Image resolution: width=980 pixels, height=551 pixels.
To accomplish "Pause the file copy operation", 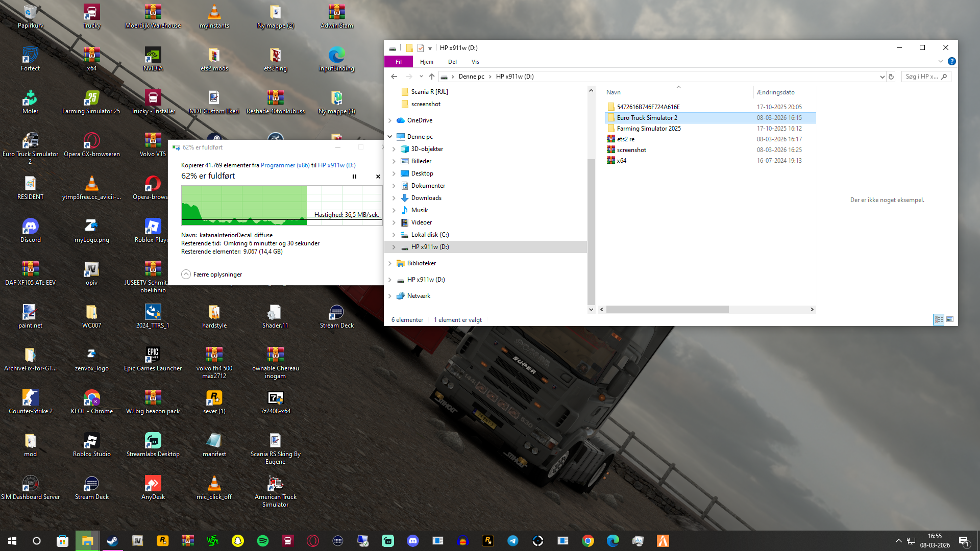I will [354, 177].
